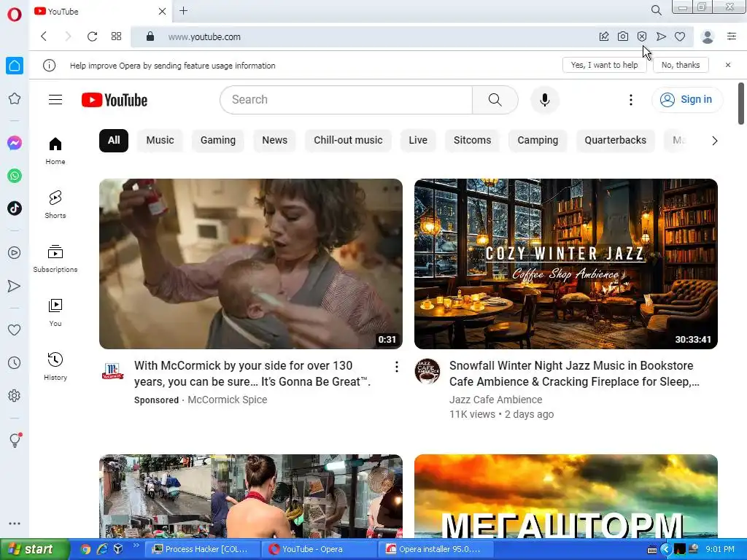Click Yes, I want to help

tap(604, 65)
